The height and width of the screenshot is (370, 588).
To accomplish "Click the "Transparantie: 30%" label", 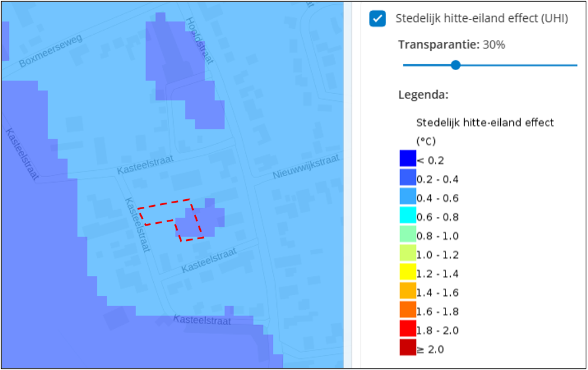I will tap(451, 45).
